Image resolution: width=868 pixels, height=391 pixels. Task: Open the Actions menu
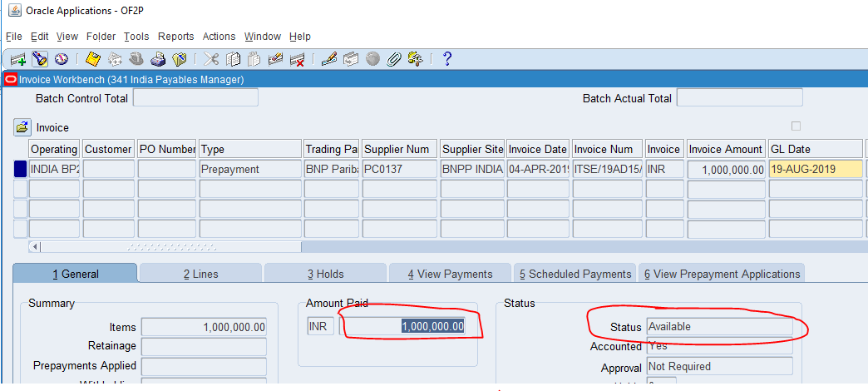point(219,37)
